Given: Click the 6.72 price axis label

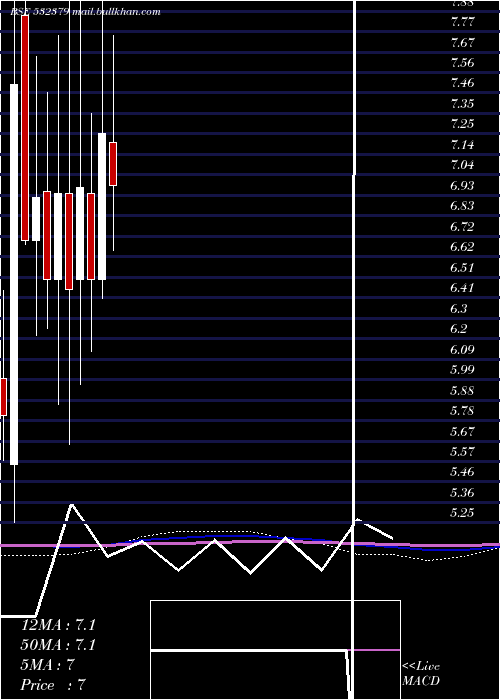Looking at the screenshot, I should 462,227.
